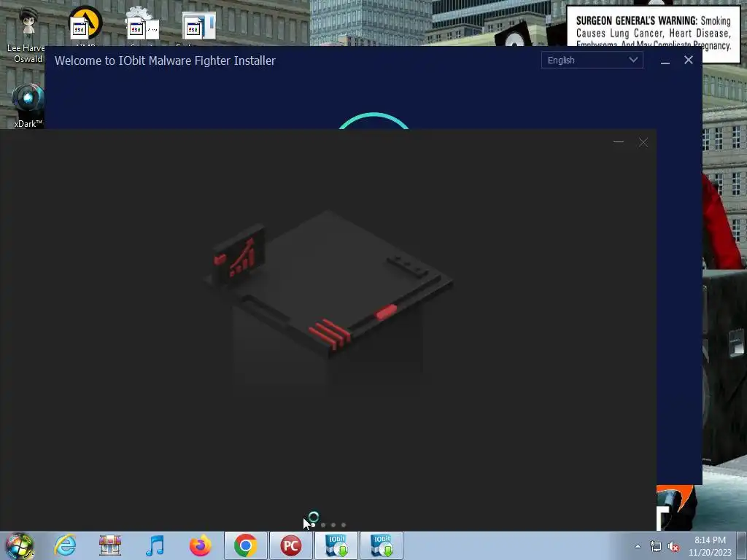Select the desktop shortcut beside the blue panel

pos(198,27)
